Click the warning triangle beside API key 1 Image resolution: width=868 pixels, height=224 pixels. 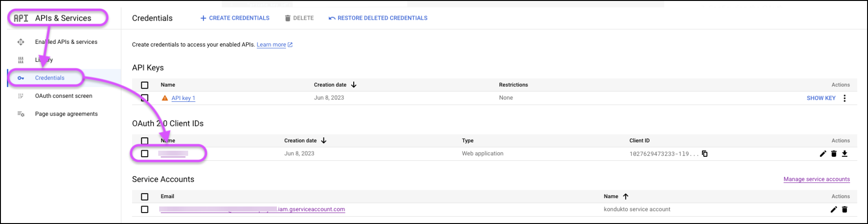click(x=165, y=98)
